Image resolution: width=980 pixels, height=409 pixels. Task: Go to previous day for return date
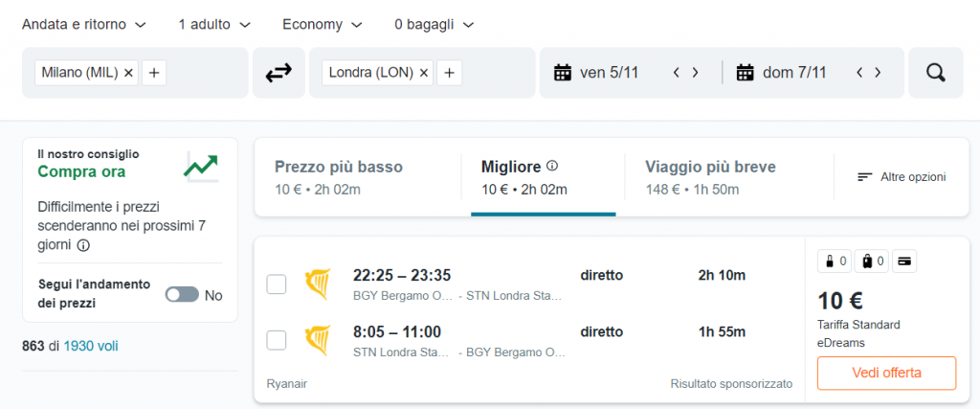[x=858, y=73]
